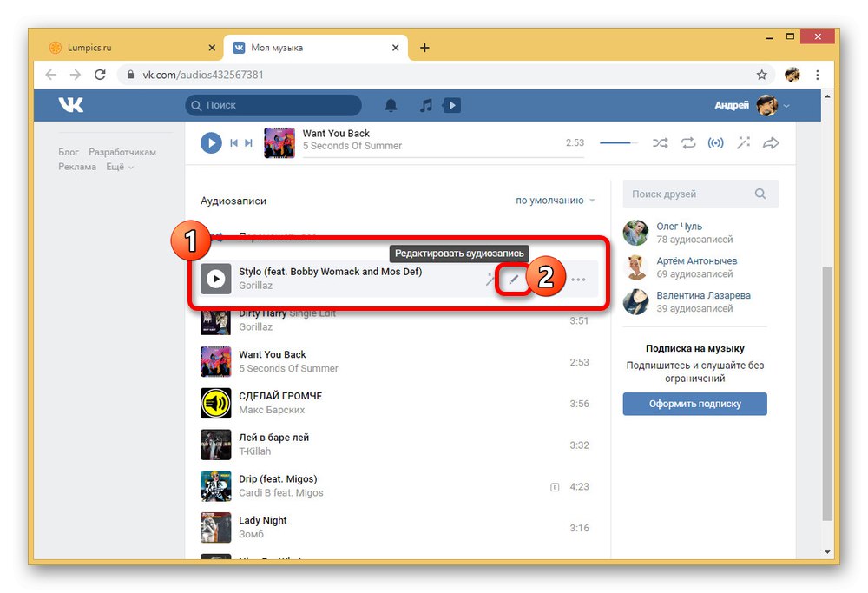Click Олег Чуль's avatar
This screenshot has height=593, width=868.
tap(635, 233)
